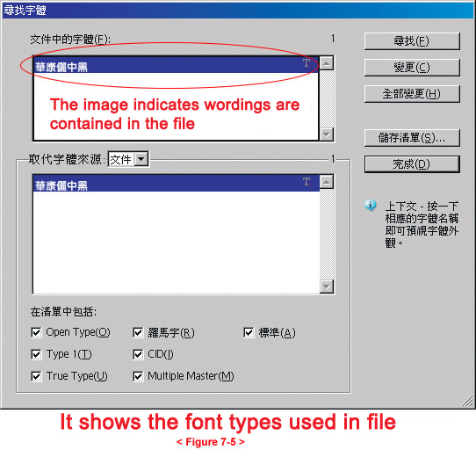This screenshot has height=457, width=476.
Task: Select 華康儷中黑 in the document fonts list
Action: (x=176, y=65)
